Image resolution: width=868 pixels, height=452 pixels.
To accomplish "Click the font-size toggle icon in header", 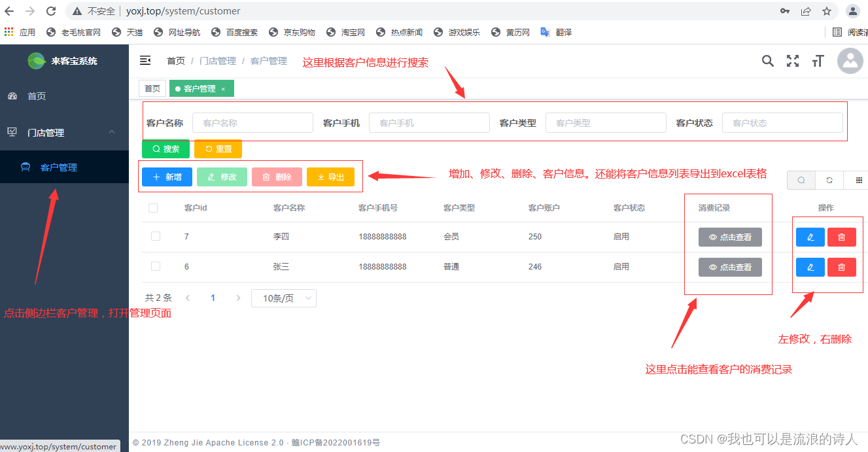I will pos(818,60).
